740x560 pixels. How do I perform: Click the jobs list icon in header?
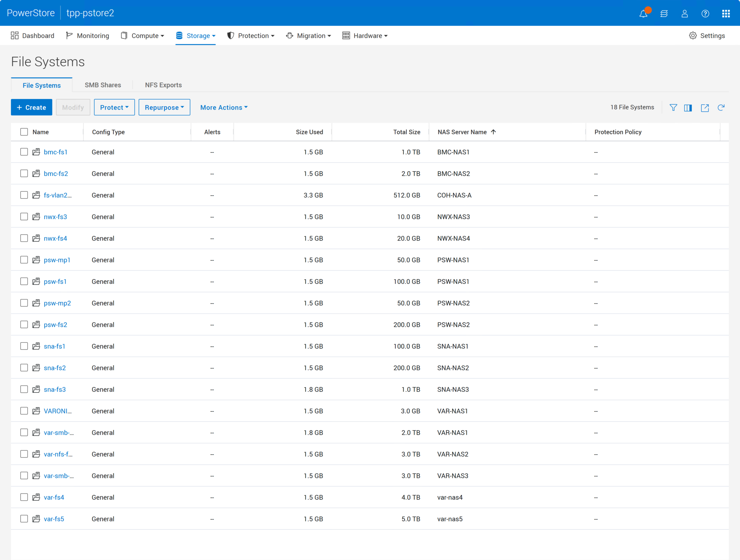coord(664,14)
